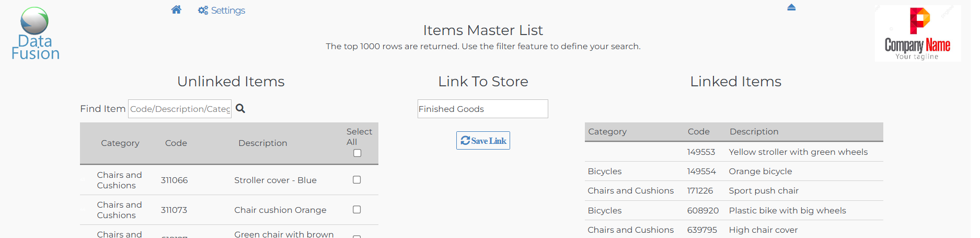Click the home icon
The image size is (980, 238).
coord(176,10)
